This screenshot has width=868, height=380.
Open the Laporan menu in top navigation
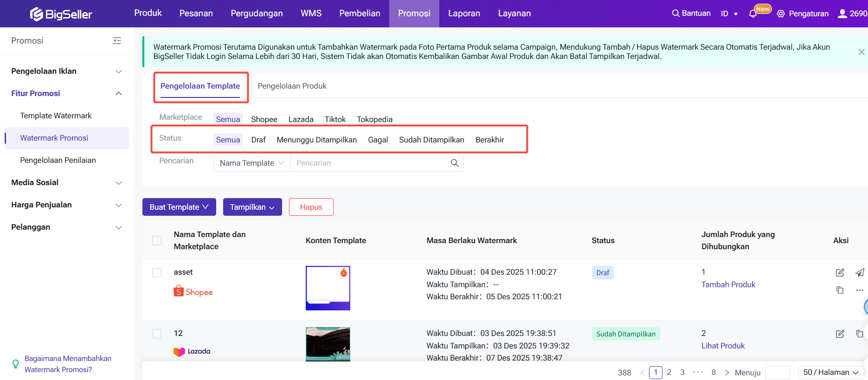click(464, 13)
